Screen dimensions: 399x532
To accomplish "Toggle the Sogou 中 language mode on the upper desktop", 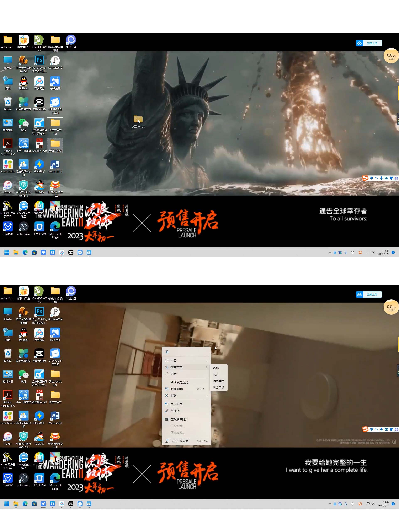I will 371,178.
